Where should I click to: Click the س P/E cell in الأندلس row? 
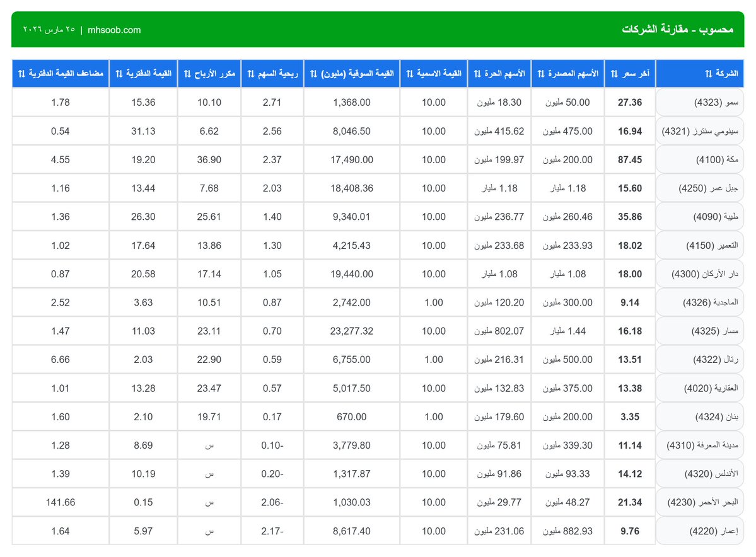[x=209, y=474]
